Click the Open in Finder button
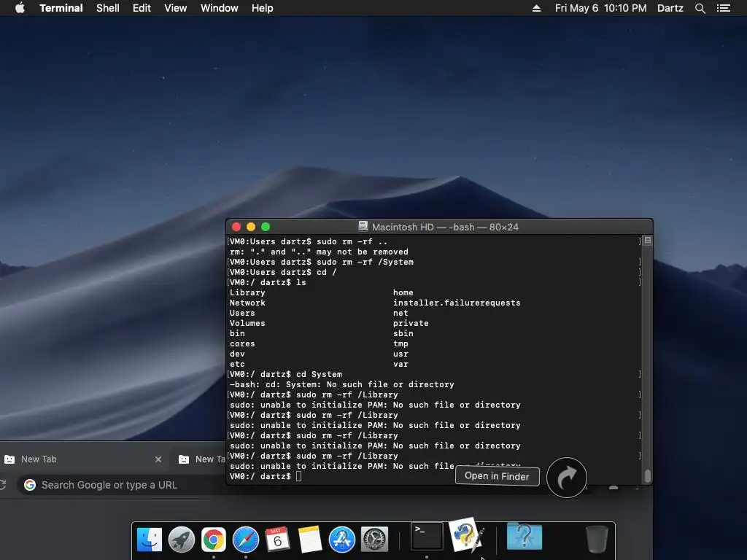The image size is (747, 560). coord(497,476)
